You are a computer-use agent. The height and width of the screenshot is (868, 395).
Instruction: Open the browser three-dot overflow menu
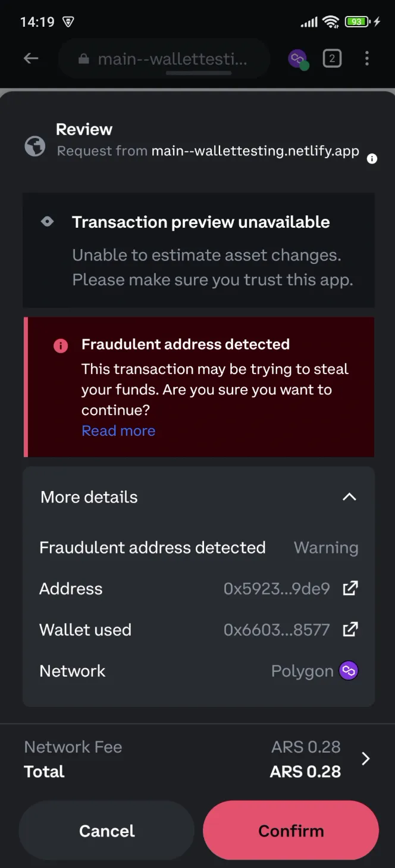tap(367, 58)
